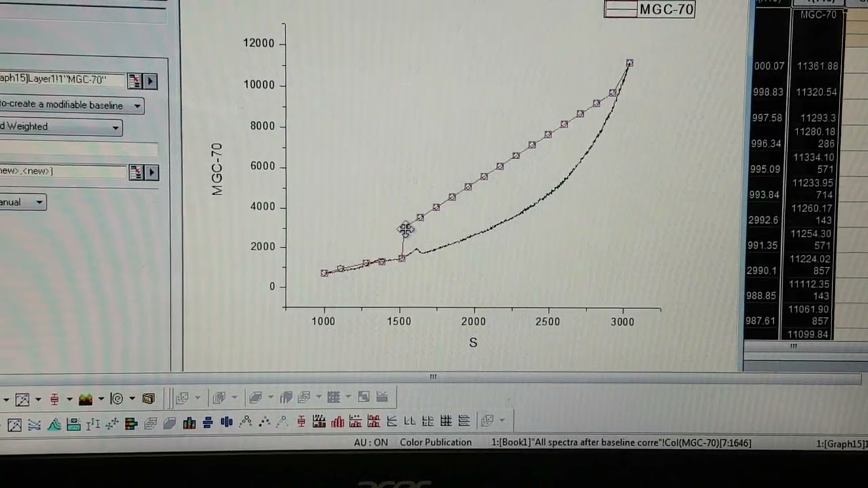Click the scatter cluster icon in the lower toolbar
Image resolution: width=868 pixels, height=488 pixels.
(112, 424)
